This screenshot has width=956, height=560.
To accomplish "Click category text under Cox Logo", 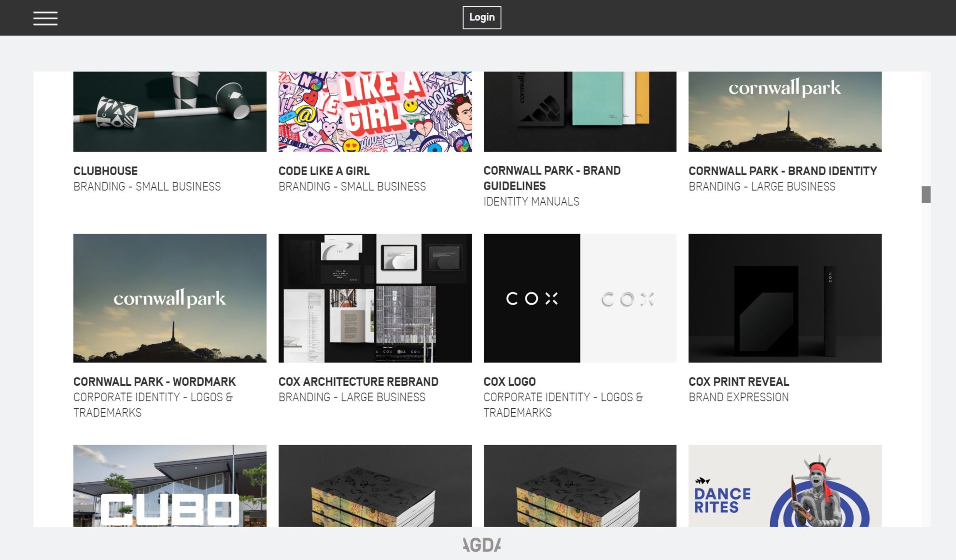I will pos(563,405).
